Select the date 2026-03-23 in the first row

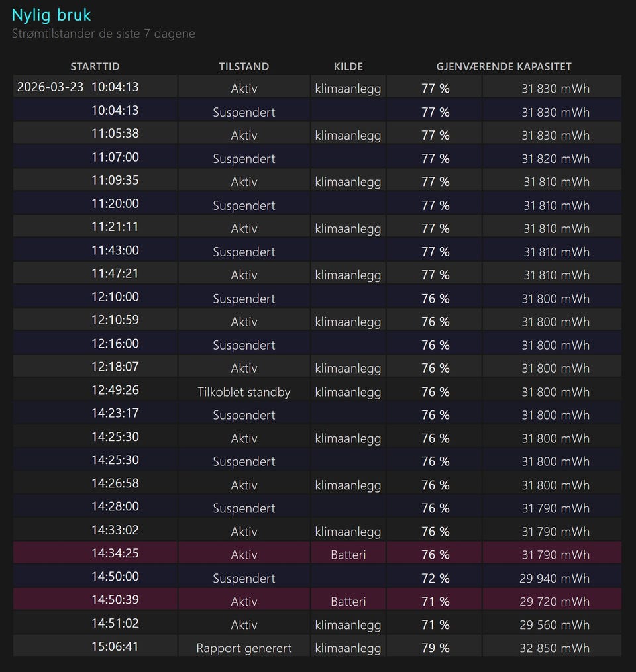click(50, 87)
